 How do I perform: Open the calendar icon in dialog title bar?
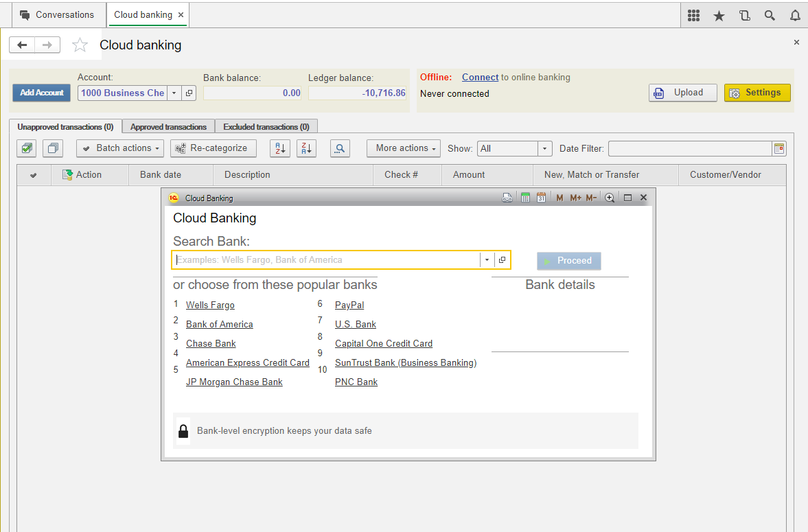541,198
